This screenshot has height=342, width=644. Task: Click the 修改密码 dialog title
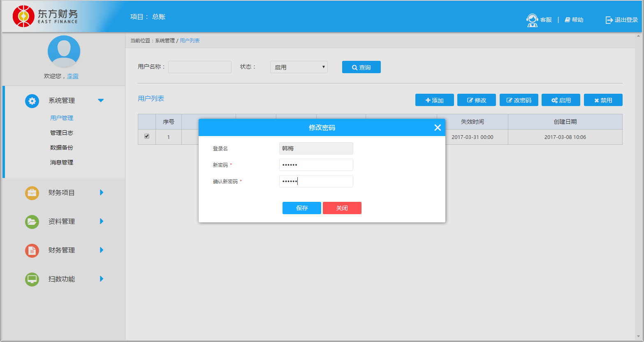[x=322, y=127]
